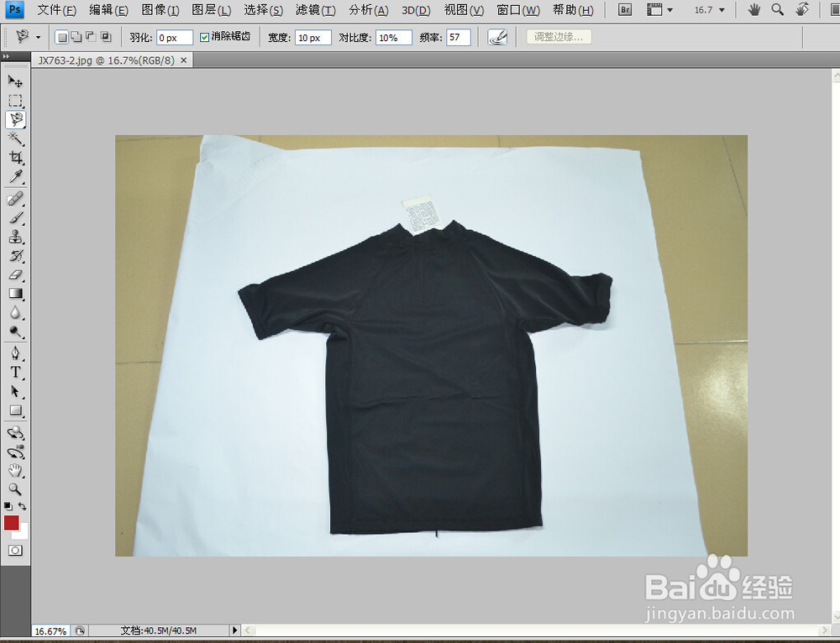Select the Eraser tool
This screenshot has width=840, height=643.
coord(15,274)
